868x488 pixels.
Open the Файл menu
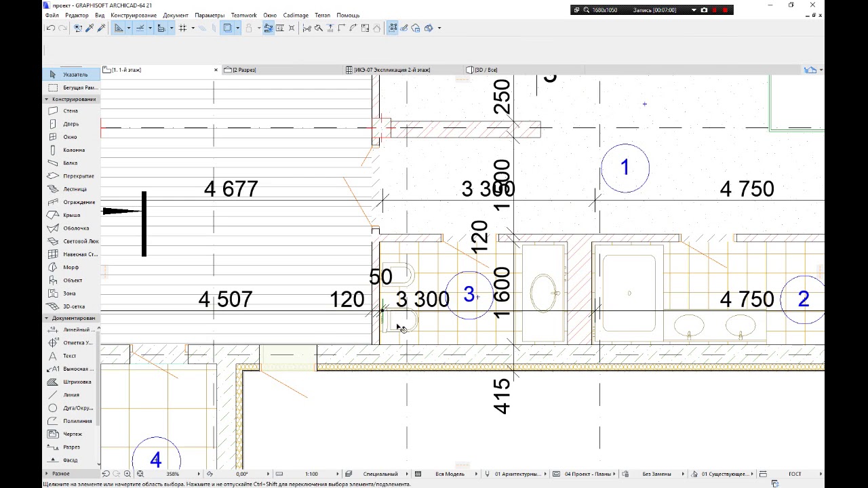click(52, 15)
